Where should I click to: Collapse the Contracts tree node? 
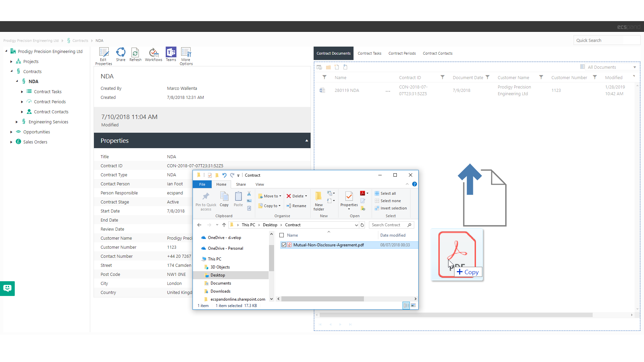pyautogui.click(x=11, y=71)
